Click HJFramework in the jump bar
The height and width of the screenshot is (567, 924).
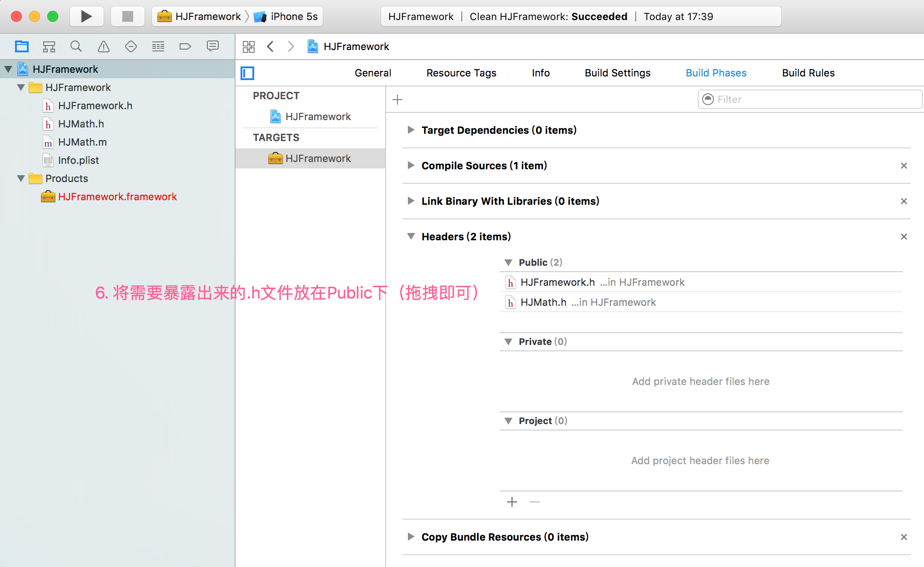(348, 46)
